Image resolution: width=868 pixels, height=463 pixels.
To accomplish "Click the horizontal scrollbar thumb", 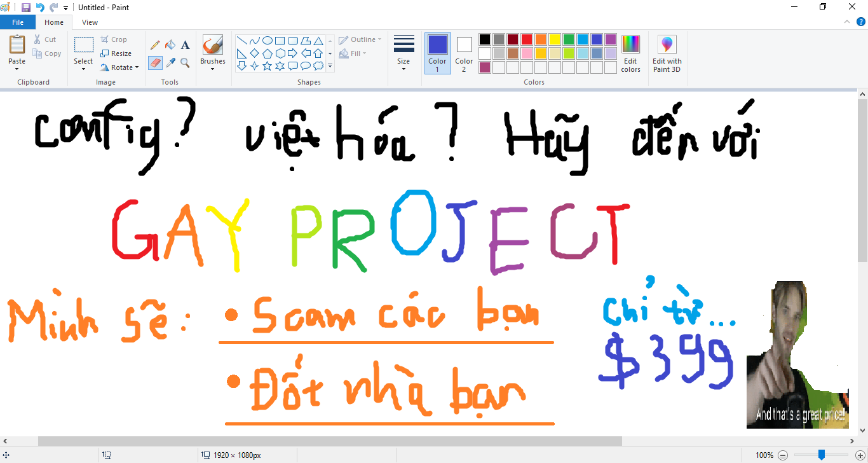I will [330, 441].
